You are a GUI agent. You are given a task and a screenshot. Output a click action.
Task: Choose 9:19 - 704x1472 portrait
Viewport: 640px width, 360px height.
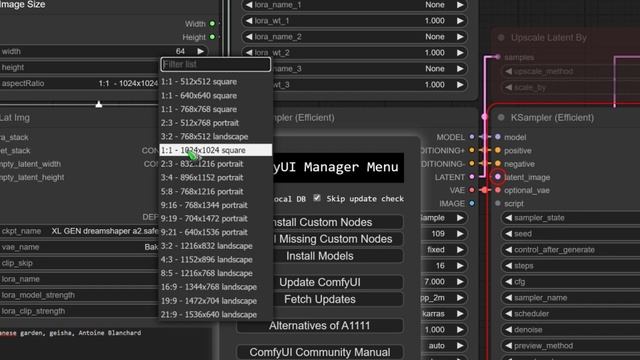click(216, 219)
